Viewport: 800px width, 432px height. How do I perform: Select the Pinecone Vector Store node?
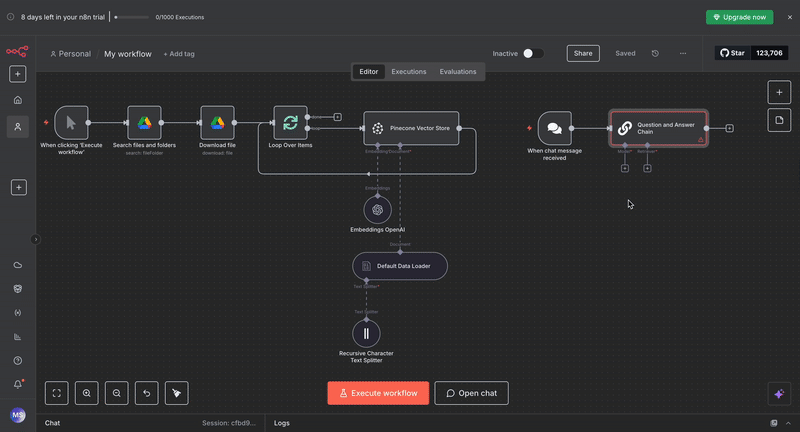click(x=411, y=129)
